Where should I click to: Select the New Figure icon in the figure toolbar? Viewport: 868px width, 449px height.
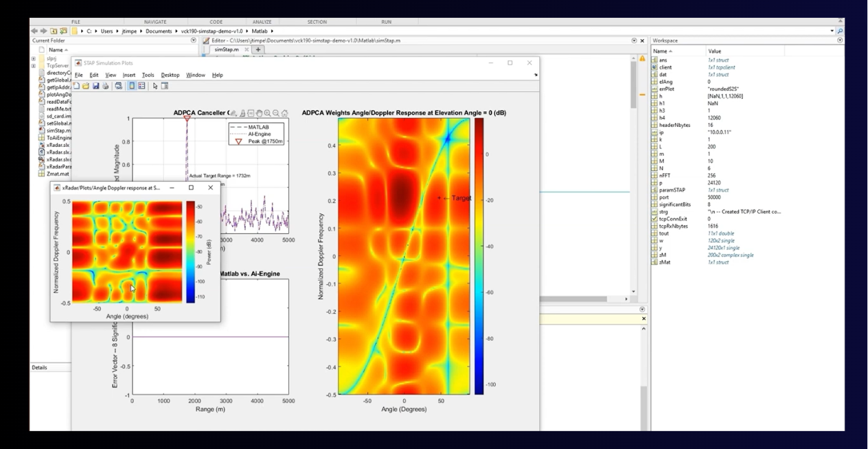click(x=77, y=85)
